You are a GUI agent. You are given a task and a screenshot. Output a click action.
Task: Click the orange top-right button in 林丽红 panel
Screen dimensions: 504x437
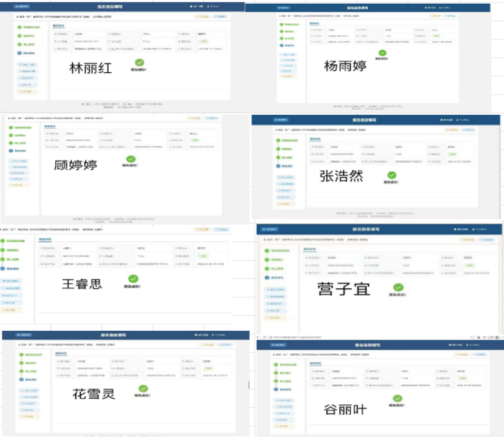pos(202,16)
